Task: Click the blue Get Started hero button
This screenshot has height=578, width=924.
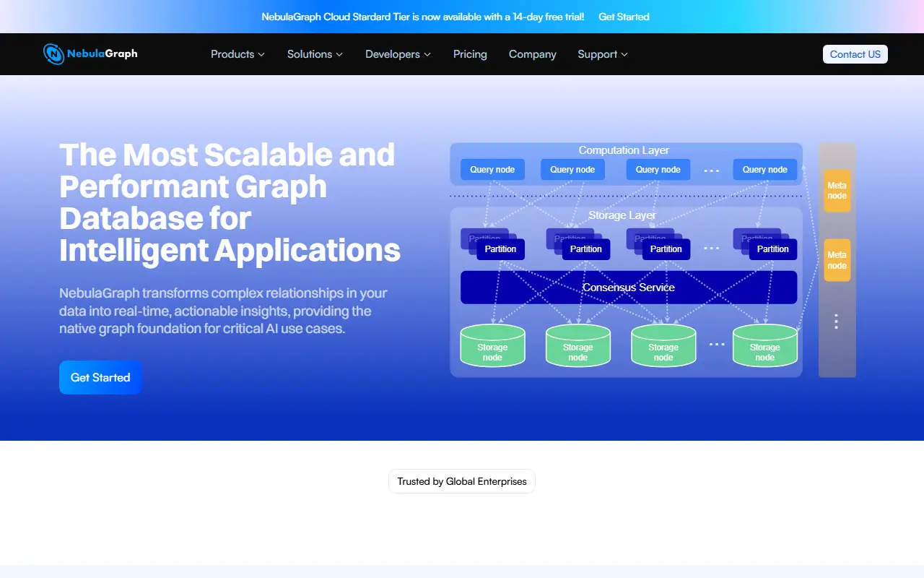Action: pyautogui.click(x=100, y=377)
